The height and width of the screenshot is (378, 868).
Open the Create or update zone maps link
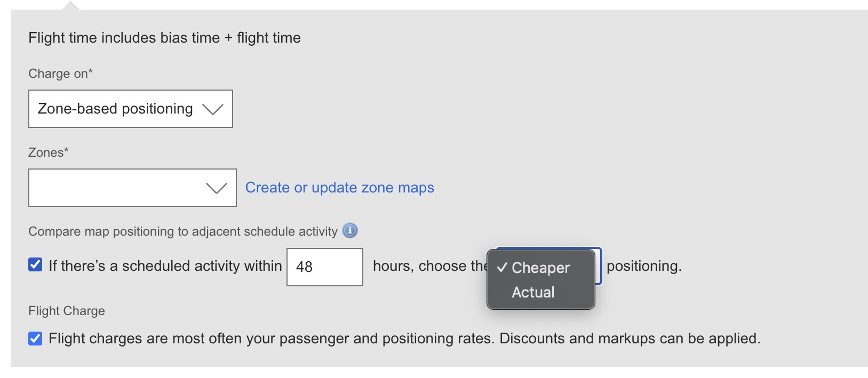(339, 188)
